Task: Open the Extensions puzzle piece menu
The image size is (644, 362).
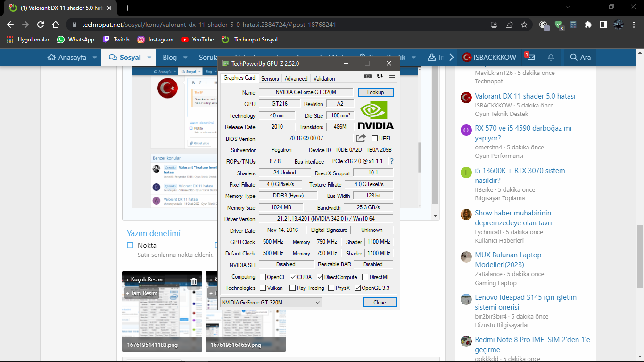Action: pyautogui.click(x=588, y=25)
